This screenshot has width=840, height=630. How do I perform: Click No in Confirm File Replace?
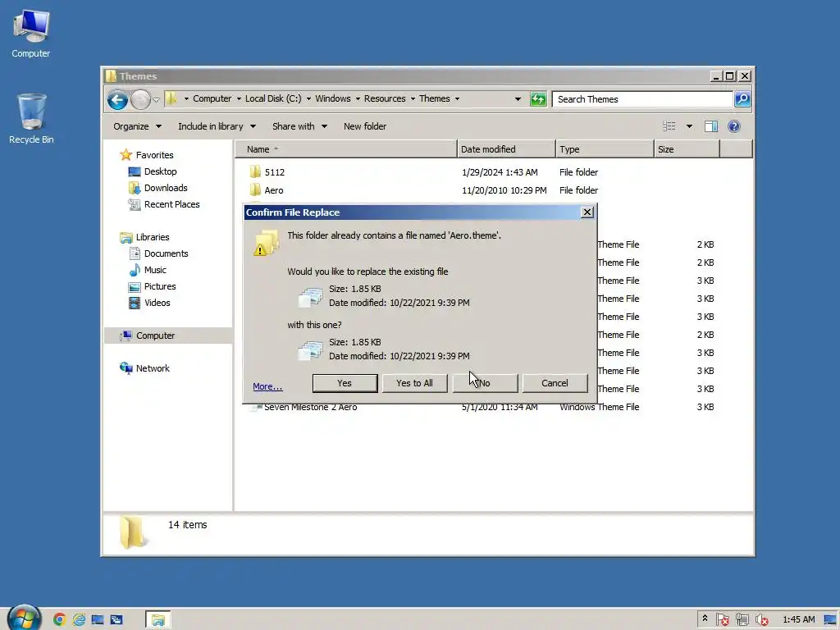(x=485, y=383)
